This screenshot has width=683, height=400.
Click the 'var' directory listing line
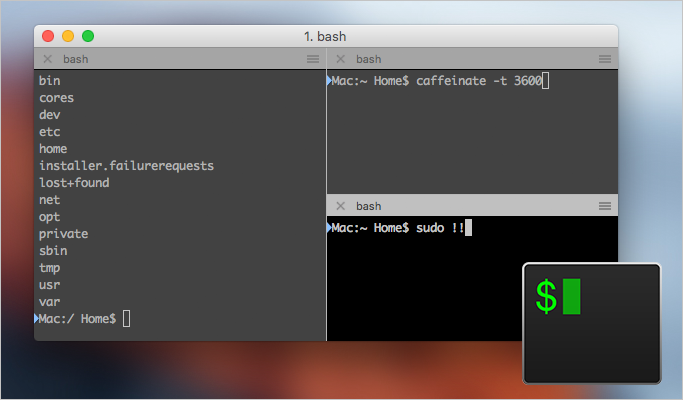coord(50,302)
